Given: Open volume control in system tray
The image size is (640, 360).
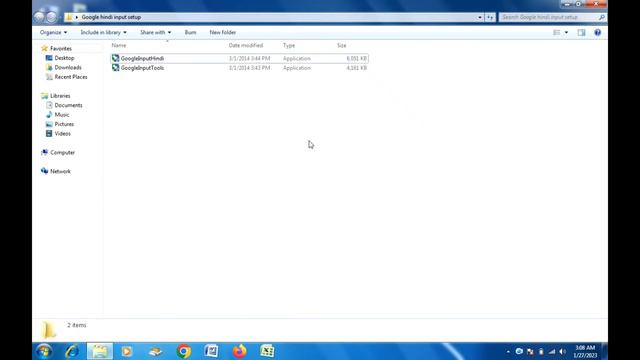Looking at the screenshot, I should pos(563,351).
